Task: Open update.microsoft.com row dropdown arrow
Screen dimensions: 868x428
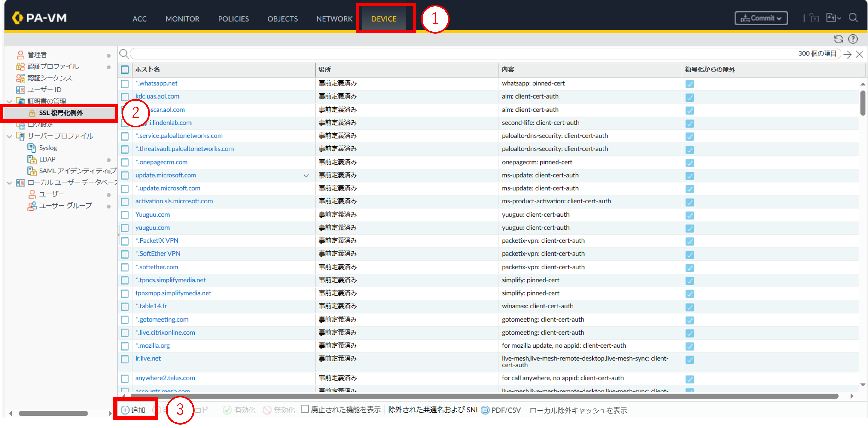Action: coord(306,176)
